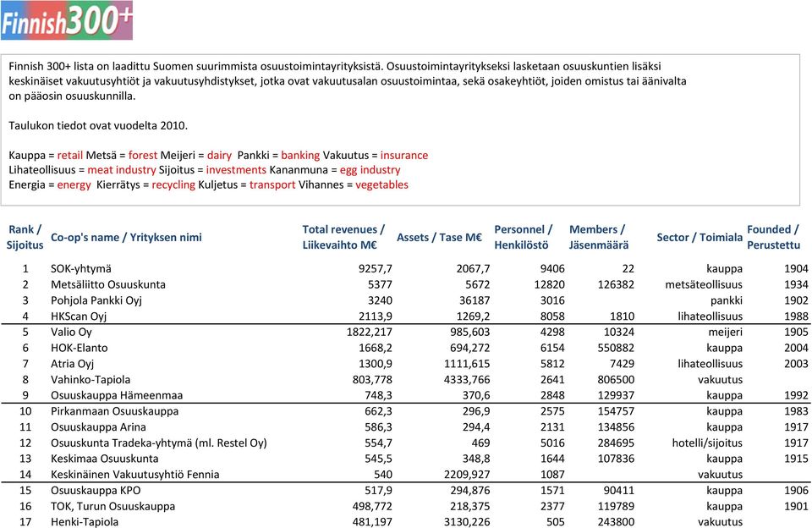The image size is (812, 528).
Task: Select the Valio Oy company name
Action: pyautogui.click(x=71, y=333)
